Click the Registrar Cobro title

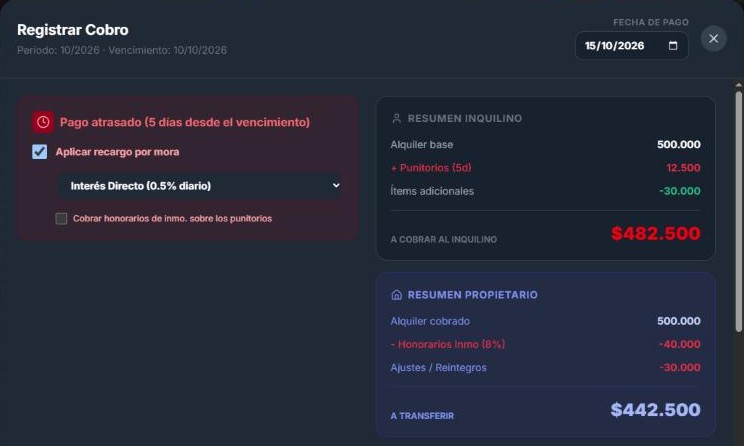pos(73,30)
